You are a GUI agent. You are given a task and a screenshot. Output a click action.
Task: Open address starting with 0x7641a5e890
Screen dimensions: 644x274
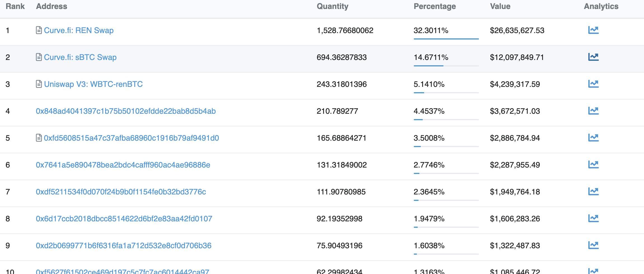click(x=123, y=165)
